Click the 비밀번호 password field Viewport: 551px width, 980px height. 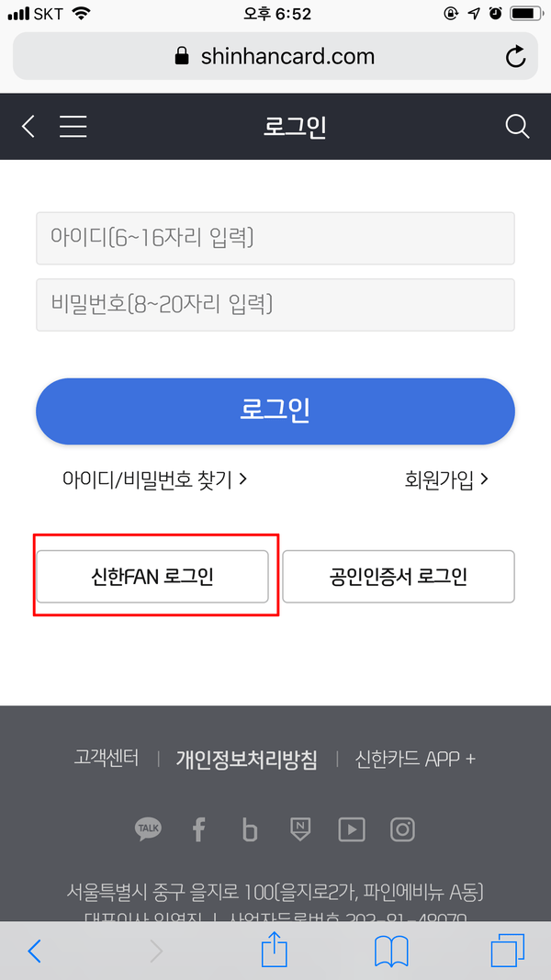[x=275, y=304]
